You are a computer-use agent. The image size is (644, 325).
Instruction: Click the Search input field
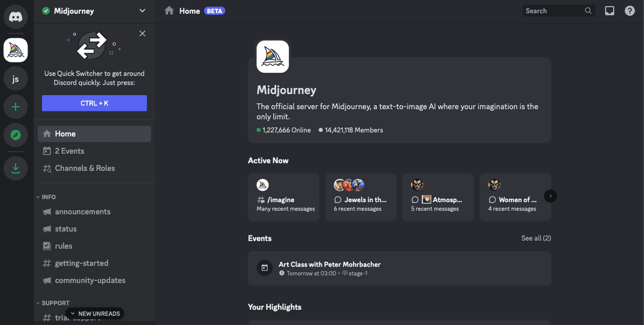553,11
